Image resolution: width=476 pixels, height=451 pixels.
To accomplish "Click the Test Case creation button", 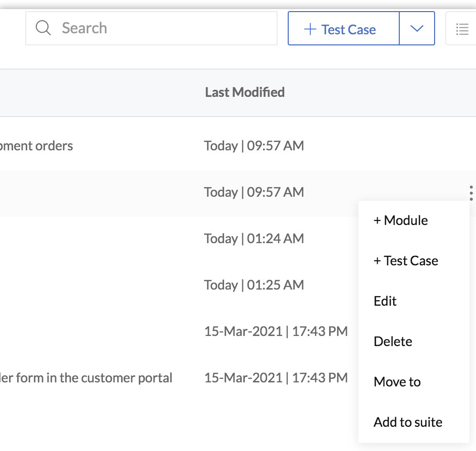I will 343,29.
